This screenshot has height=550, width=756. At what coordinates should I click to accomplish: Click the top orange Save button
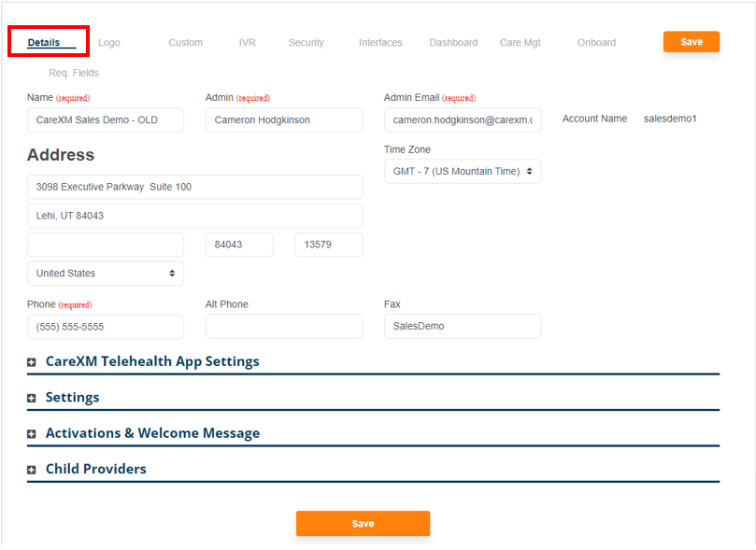691,42
